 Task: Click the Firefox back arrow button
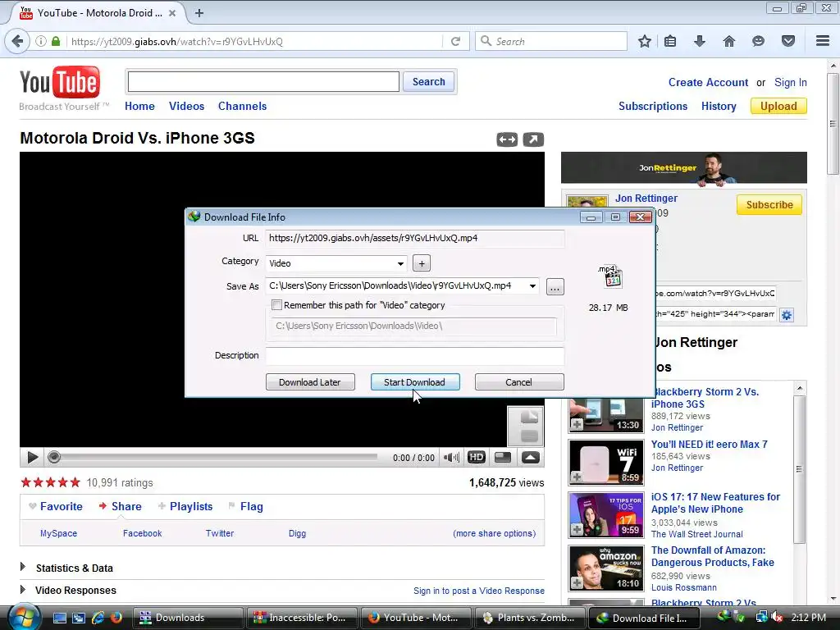coord(18,41)
